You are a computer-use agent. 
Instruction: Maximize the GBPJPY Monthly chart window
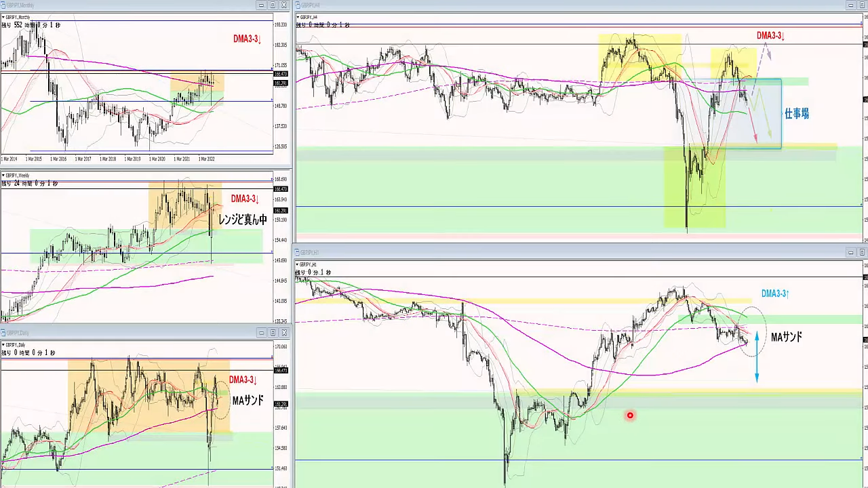(x=273, y=5)
